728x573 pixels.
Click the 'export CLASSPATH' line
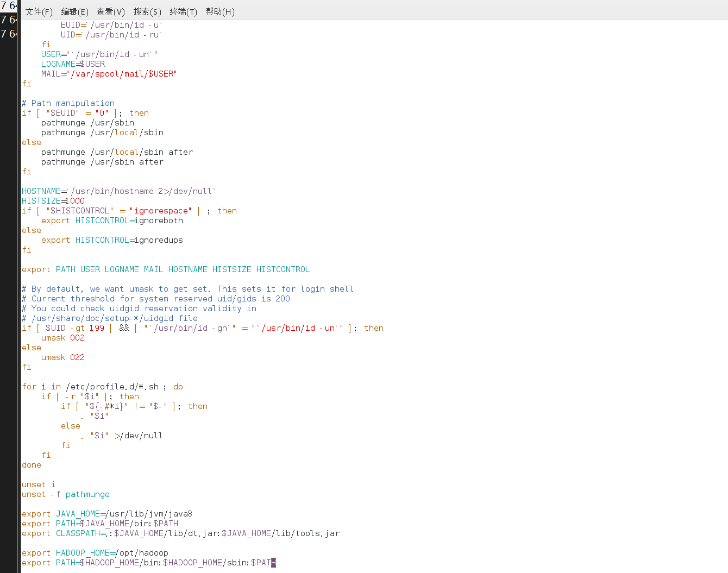pyautogui.click(x=181, y=533)
